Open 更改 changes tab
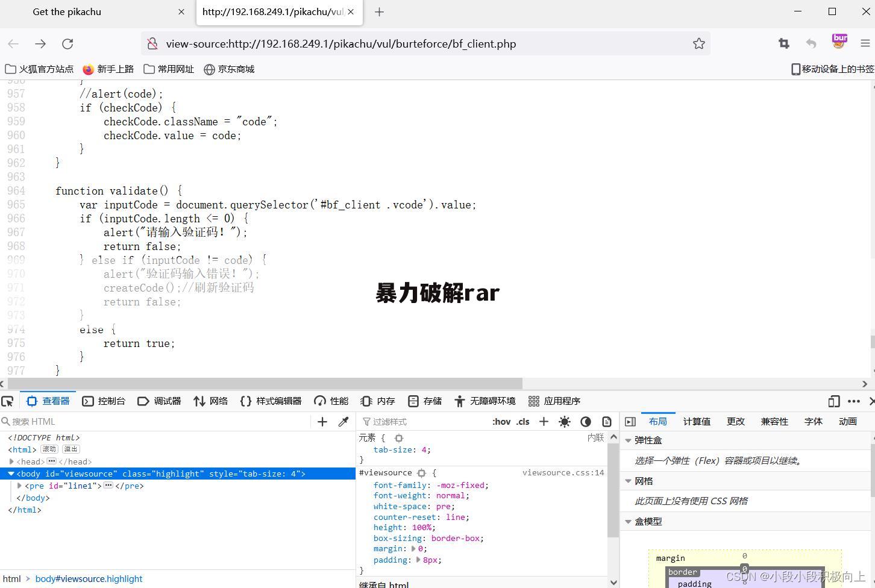The width and height of the screenshot is (875, 588). tap(736, 422)
